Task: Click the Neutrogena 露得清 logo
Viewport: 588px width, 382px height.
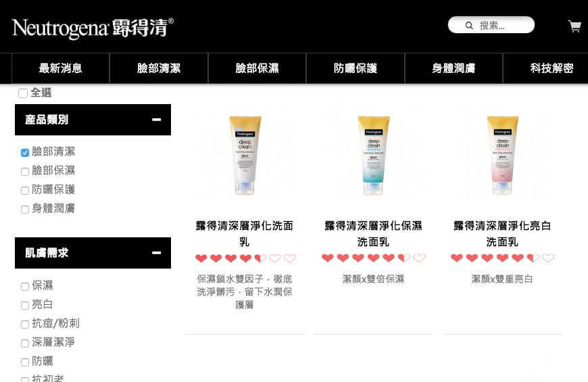Action: (x=93, y=28)
